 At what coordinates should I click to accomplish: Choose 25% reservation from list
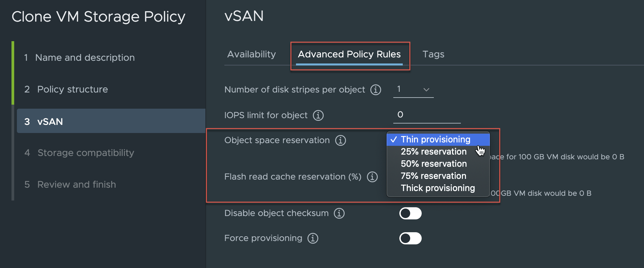coord(434,152)
